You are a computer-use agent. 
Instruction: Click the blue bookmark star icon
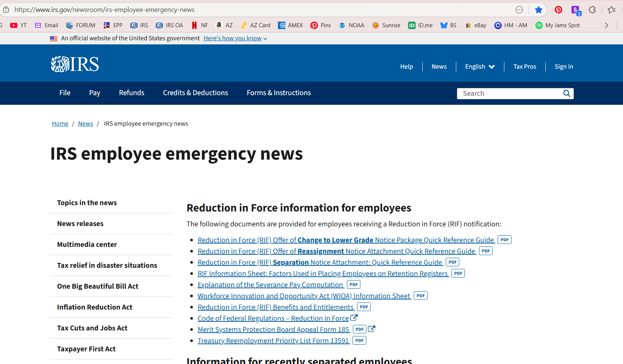[538, 10]
